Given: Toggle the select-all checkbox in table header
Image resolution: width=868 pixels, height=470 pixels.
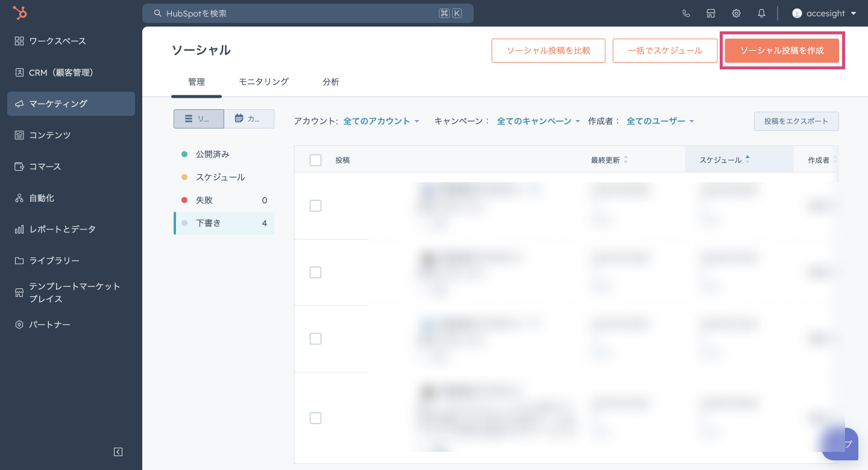Looking at the screenshot, I should [315, 160].
